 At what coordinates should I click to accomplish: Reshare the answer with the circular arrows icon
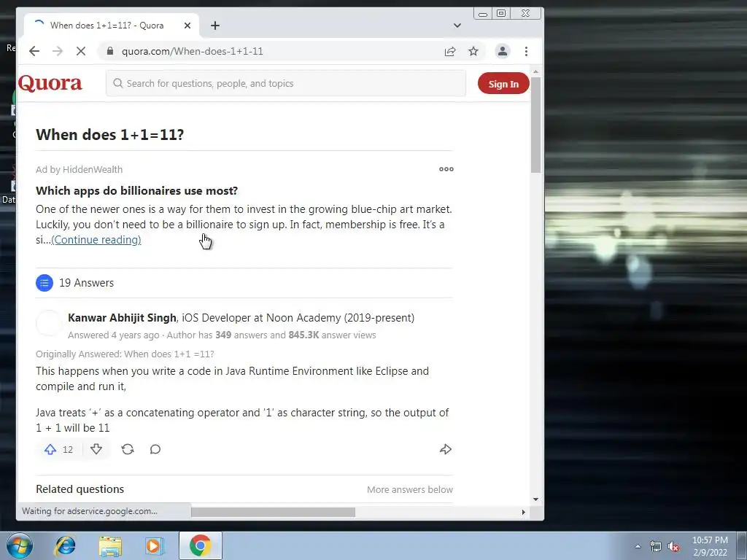[x=127, y=449]
